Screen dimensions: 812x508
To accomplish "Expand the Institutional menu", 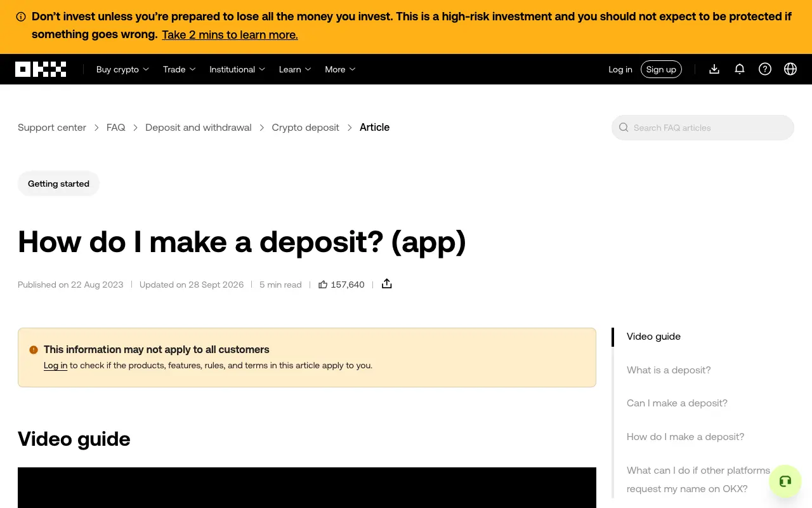I will [x=237, y=69].
